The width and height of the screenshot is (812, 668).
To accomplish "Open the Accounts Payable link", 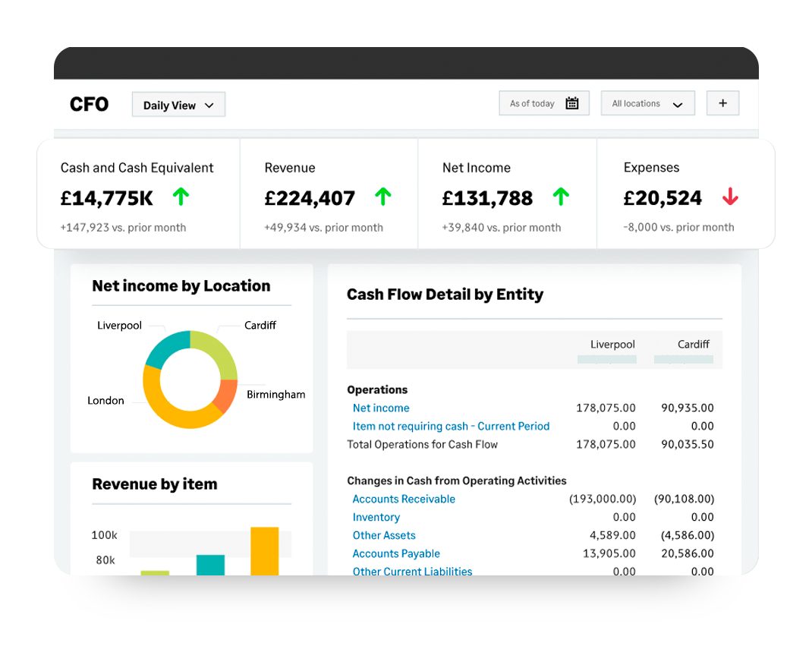I will click(x=396, y=553).
